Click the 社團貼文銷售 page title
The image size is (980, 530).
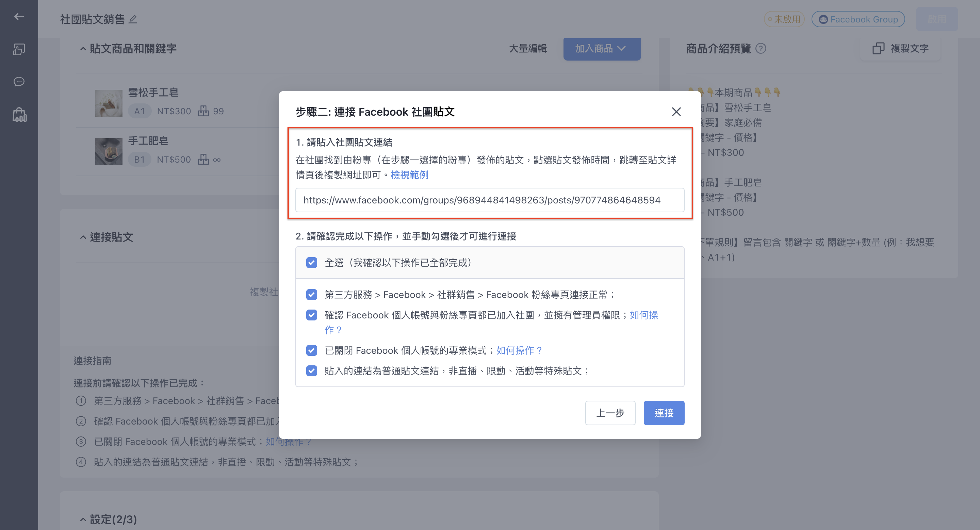pos(93,19)
